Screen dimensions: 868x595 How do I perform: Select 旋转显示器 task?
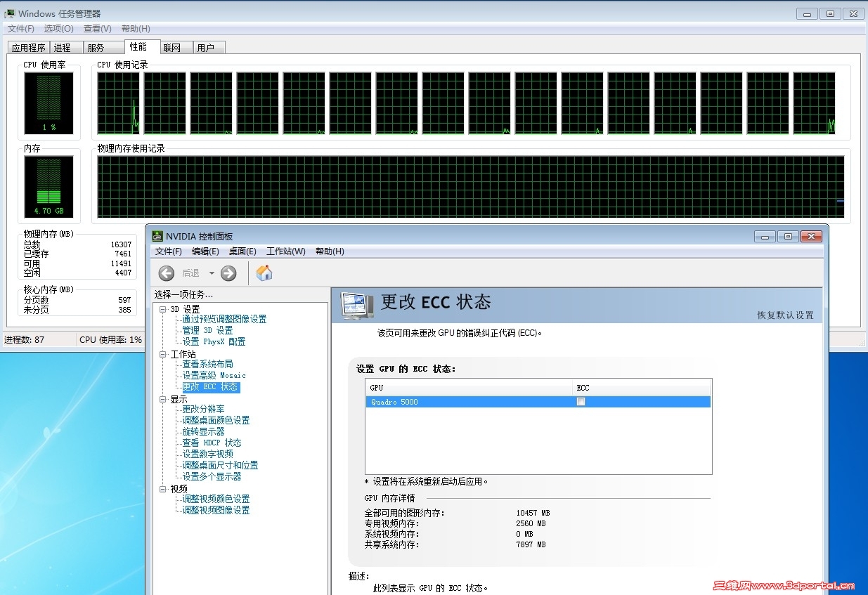point(203,431)
